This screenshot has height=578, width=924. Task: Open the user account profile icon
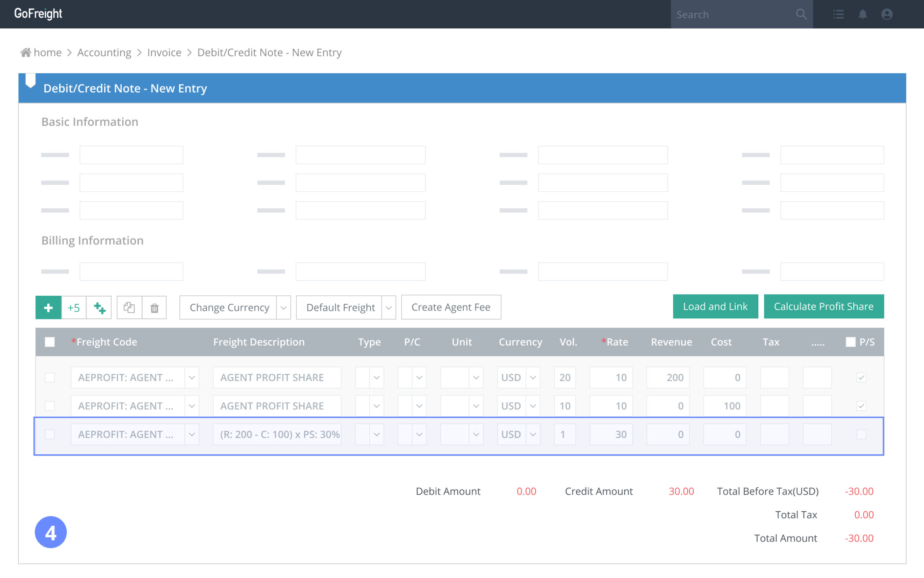tap(886, 14)
